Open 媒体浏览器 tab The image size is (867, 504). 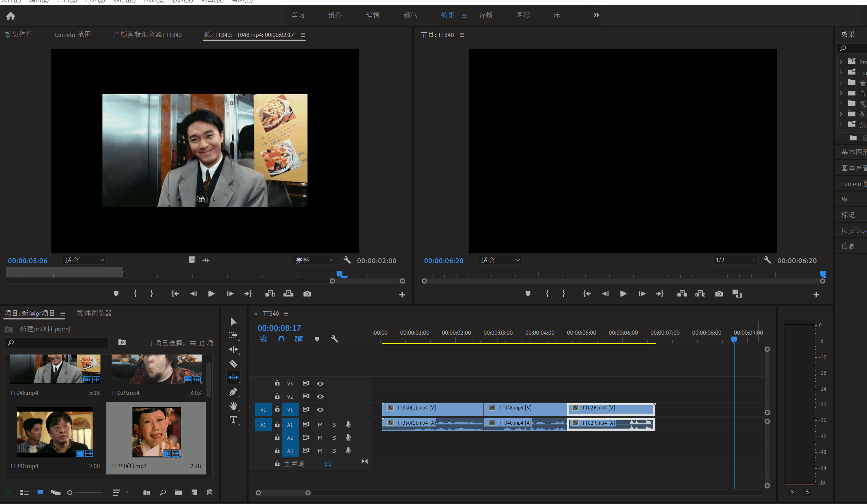94,313
